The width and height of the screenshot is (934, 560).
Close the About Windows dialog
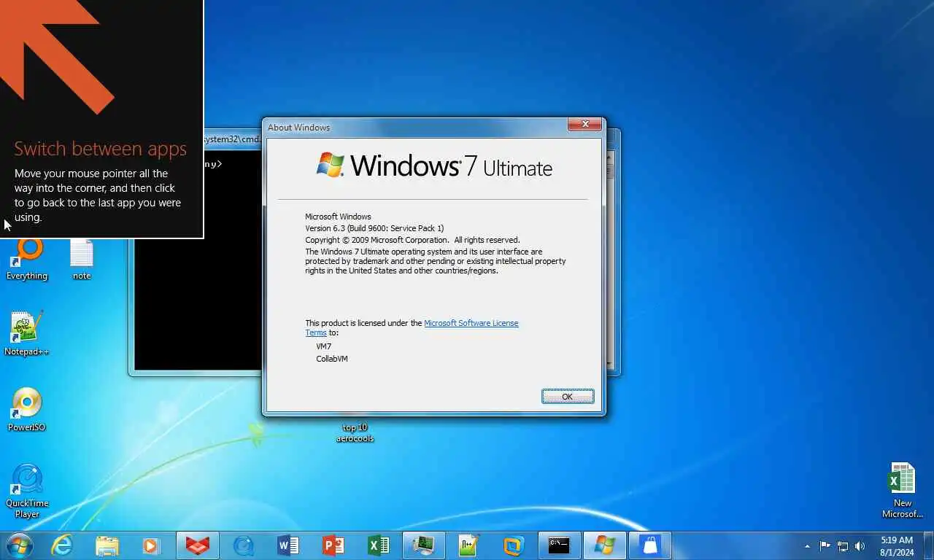pos(585,125)
